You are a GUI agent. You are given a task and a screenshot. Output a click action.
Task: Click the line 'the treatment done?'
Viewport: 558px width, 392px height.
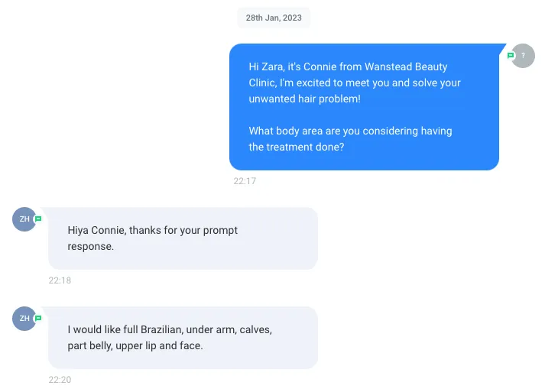click(297, 147)
